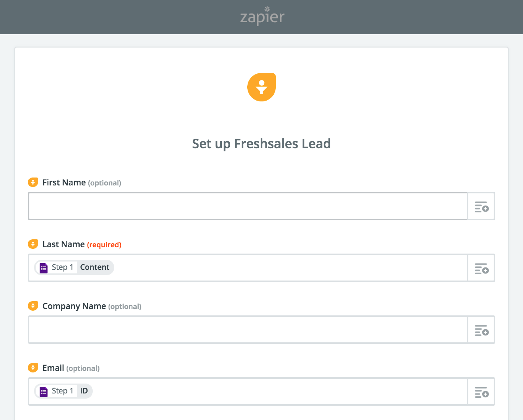This screenshot has height=420, width=523.
Task: Click insert-field icon beside Email
Action: [481, 392]
